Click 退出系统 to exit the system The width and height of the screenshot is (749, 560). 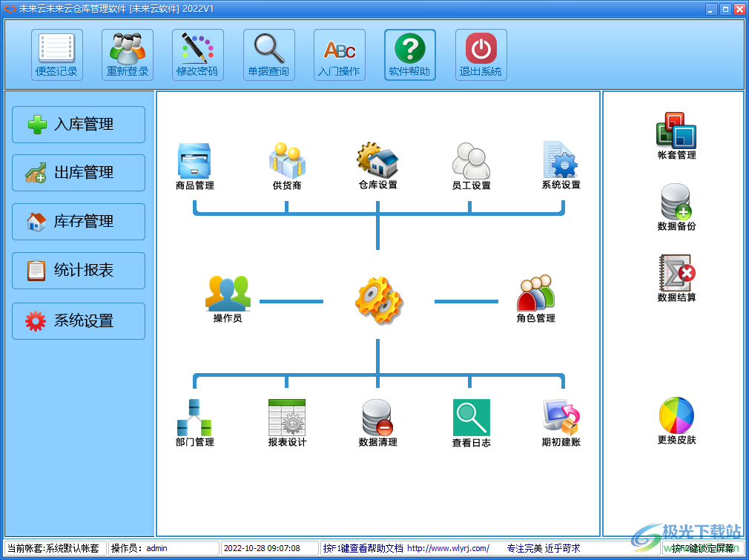pos(481,54)
